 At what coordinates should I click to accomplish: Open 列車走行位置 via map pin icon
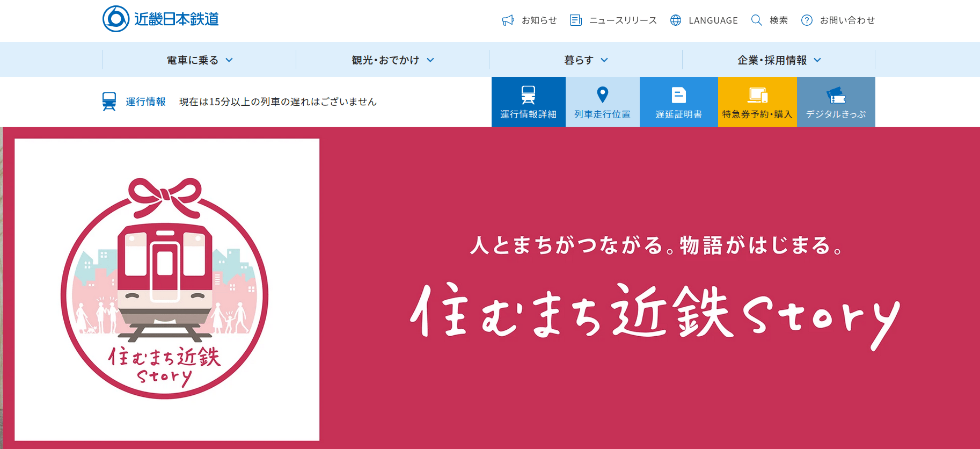(x=602, y=95)
